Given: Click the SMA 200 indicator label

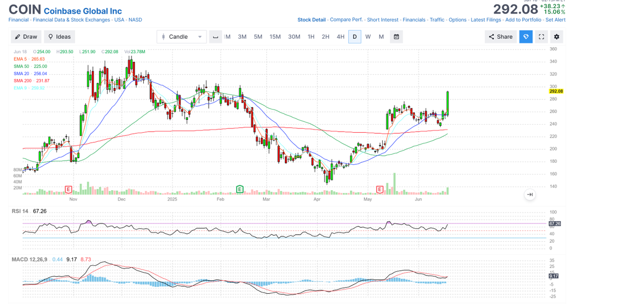Looking at the screenshot, I should (32, 81).
